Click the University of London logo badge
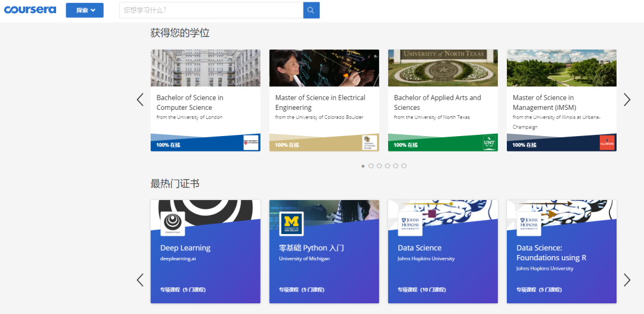 tap(251, 143)
